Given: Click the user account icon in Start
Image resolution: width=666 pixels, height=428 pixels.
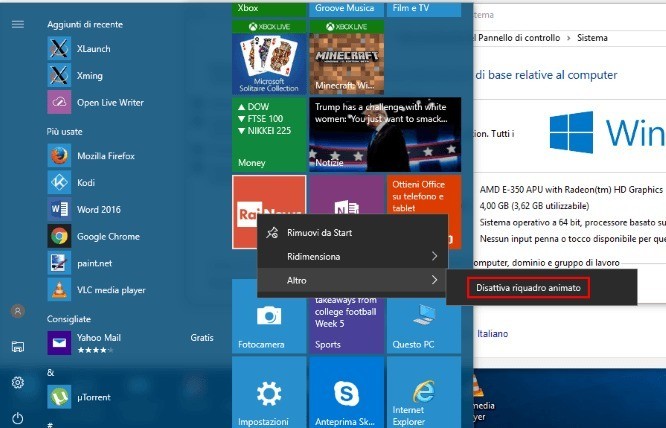Looking at the screenshot, I should [x=18, y=311].
